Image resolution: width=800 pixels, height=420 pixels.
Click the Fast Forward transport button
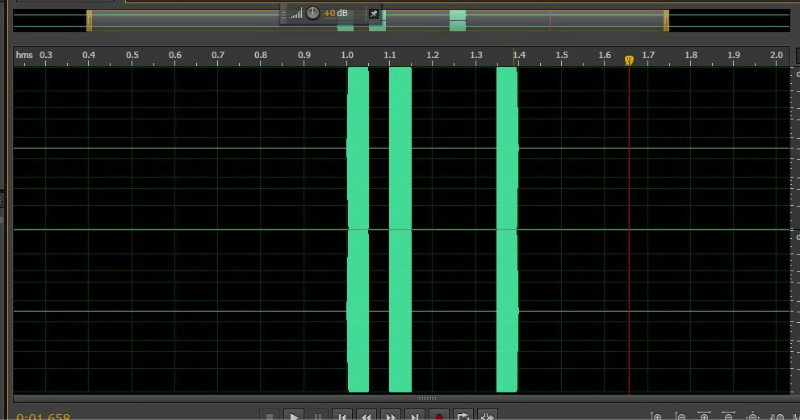click(391, 415)
